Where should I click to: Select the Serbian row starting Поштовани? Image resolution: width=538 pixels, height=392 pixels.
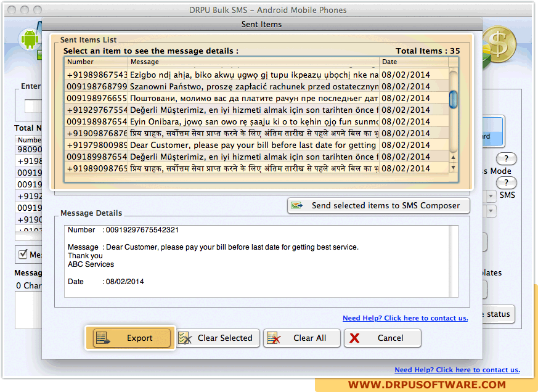(256, 98)
